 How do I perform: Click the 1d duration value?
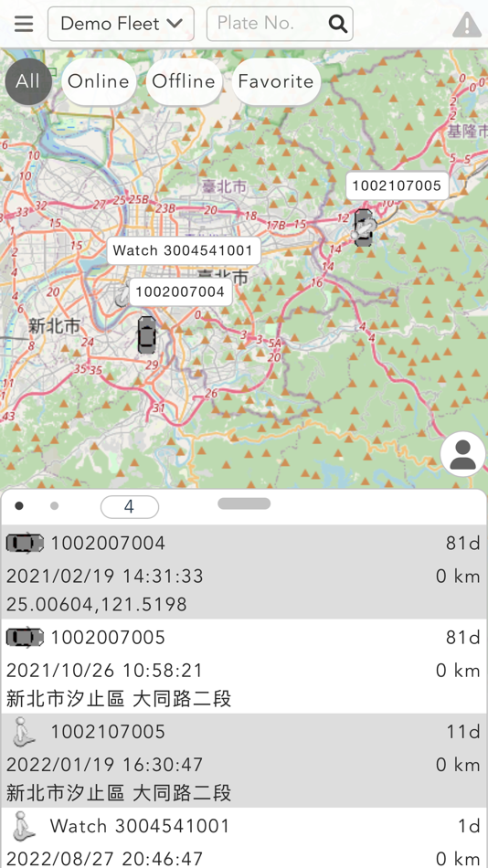(469, 826)
